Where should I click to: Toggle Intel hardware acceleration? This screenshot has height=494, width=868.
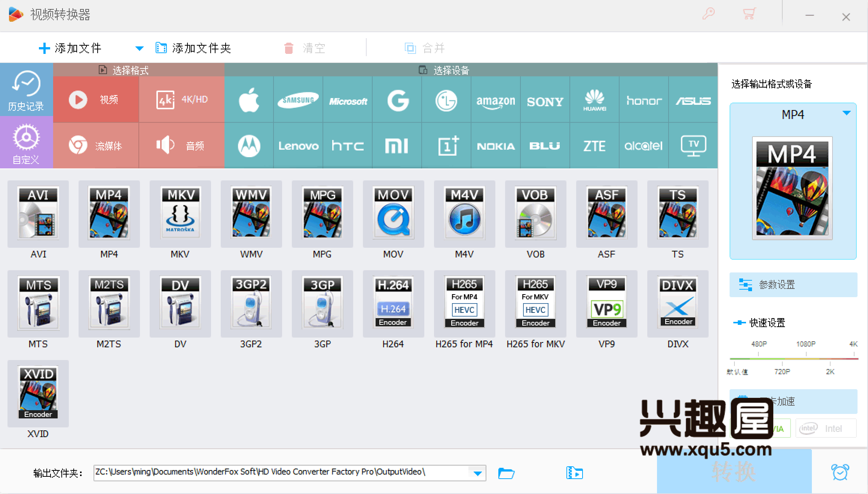(x=826, y=429)
